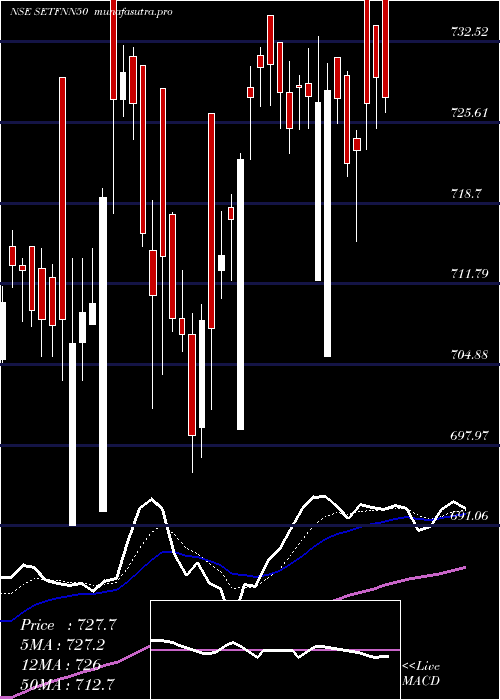500x700 pixels.
Task: Click the 718.7 price axis label
Action: click(x=466, y=194)
